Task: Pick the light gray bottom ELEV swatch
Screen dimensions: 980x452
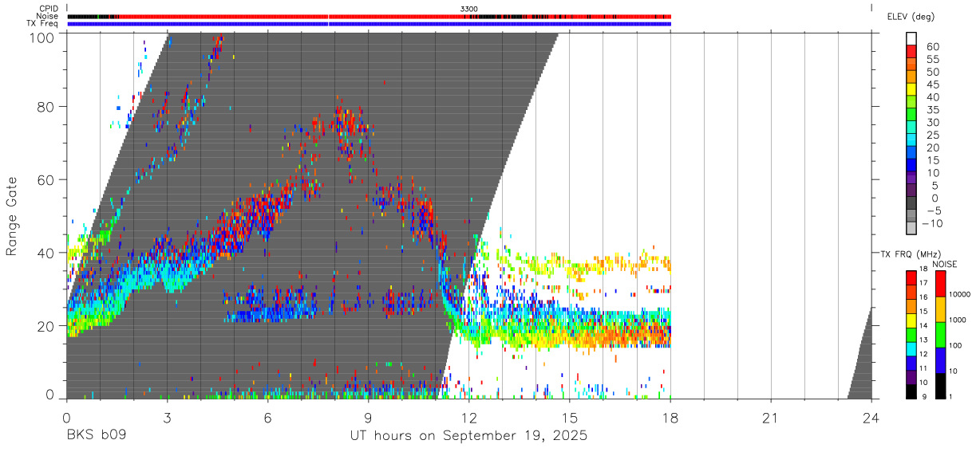Action: click(911, 227)
